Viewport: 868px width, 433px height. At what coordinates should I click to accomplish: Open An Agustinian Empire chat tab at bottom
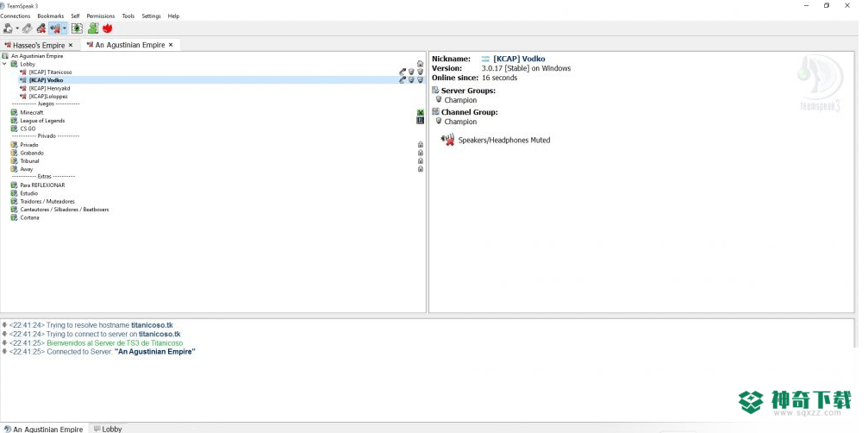pos(43,430)
